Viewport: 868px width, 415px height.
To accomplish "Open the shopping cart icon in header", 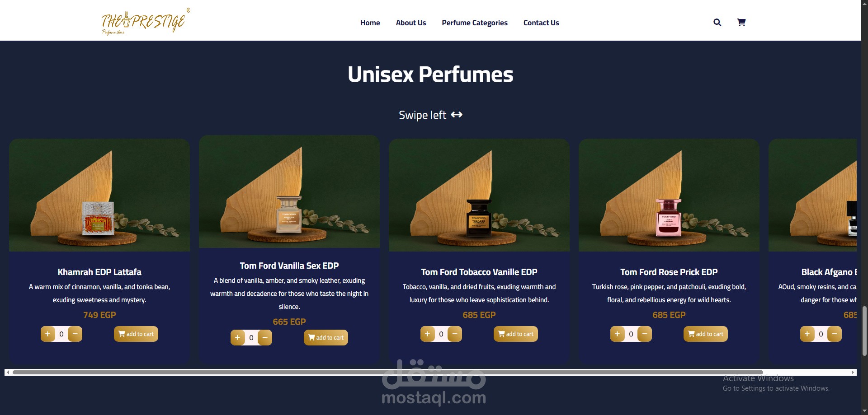I will pos(741,23).
